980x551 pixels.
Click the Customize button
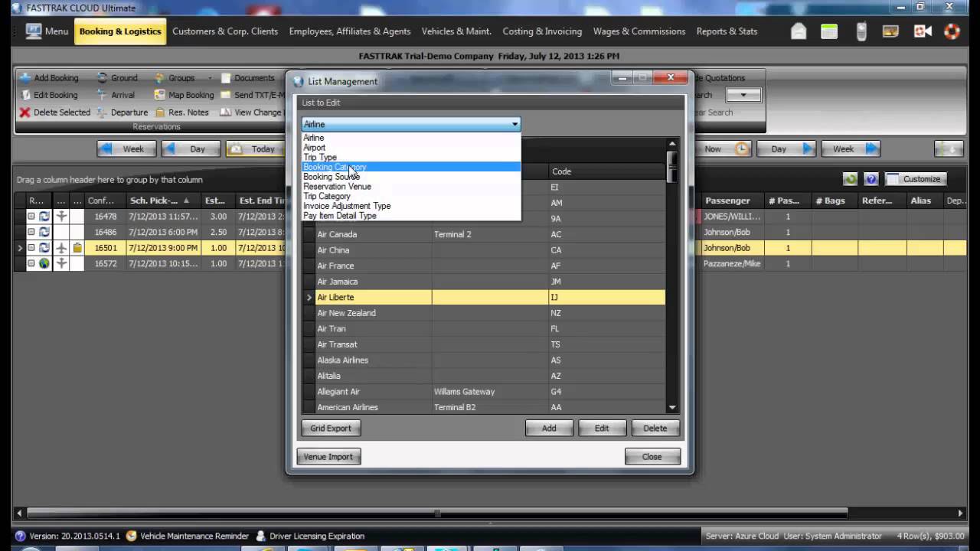pyautogui.click(x=916, y=179)
